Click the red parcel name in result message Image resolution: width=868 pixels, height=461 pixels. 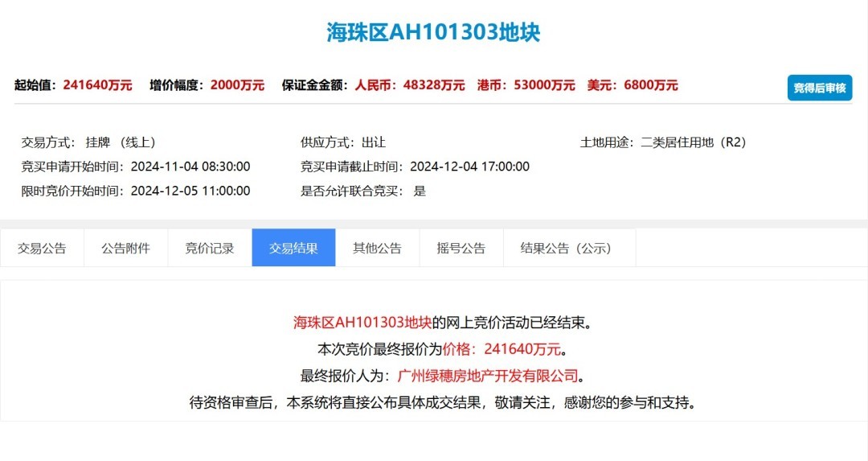tap(362, 323)
